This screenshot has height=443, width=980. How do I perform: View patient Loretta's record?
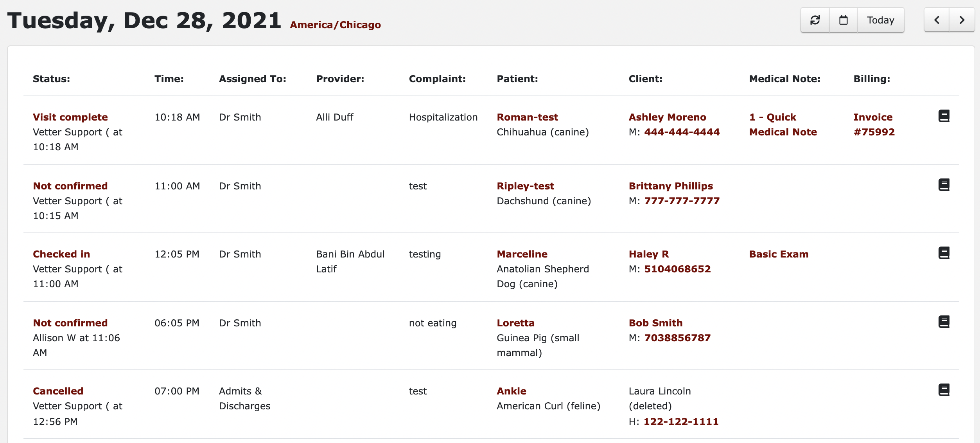click(515, 323)
